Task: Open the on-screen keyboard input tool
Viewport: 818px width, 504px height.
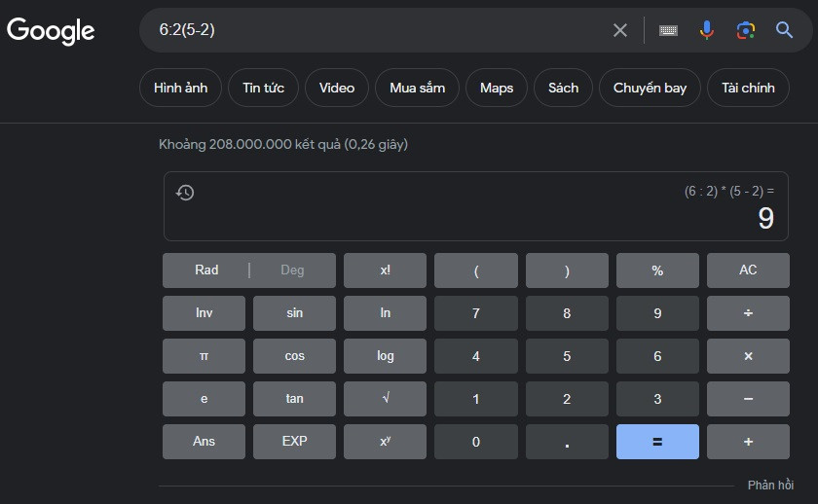Action: (668, 30)
